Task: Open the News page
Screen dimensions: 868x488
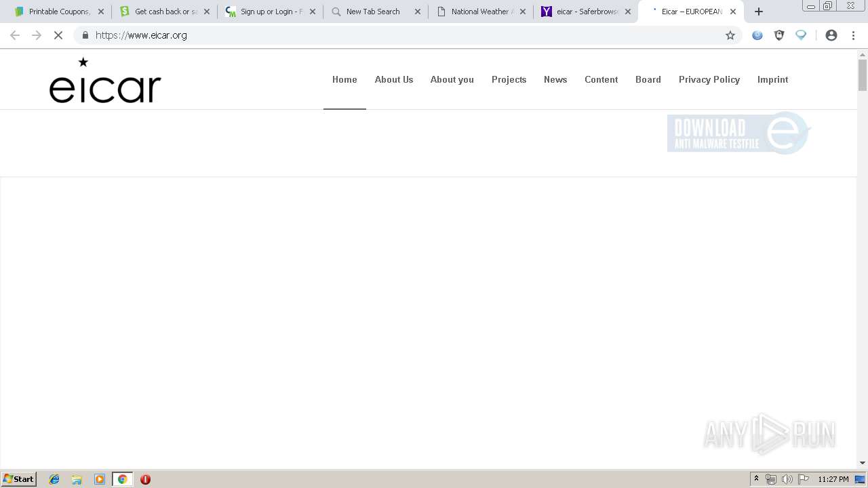Action: (x=555, y=79)
